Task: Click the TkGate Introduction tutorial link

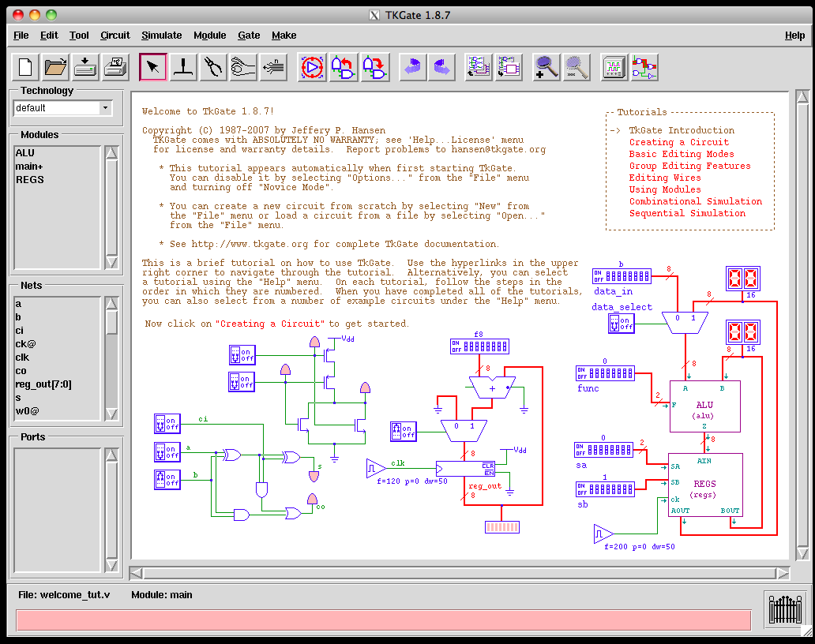Action: (x=682, y=130)
